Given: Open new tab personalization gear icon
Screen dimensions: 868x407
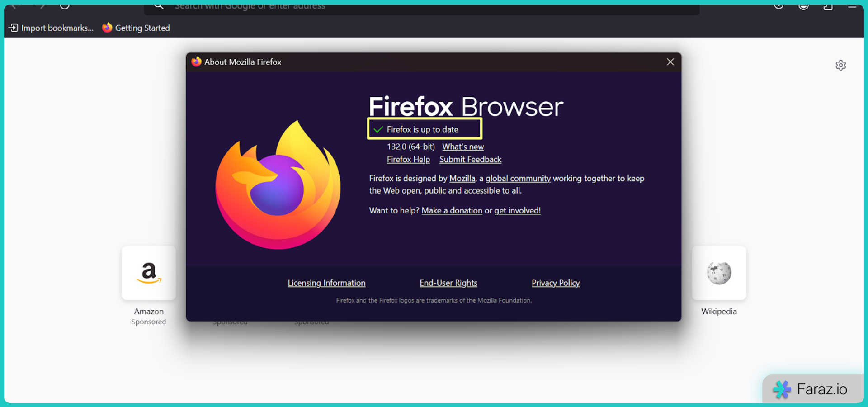Looking at the screenshot, I should (x=840, y=65).
